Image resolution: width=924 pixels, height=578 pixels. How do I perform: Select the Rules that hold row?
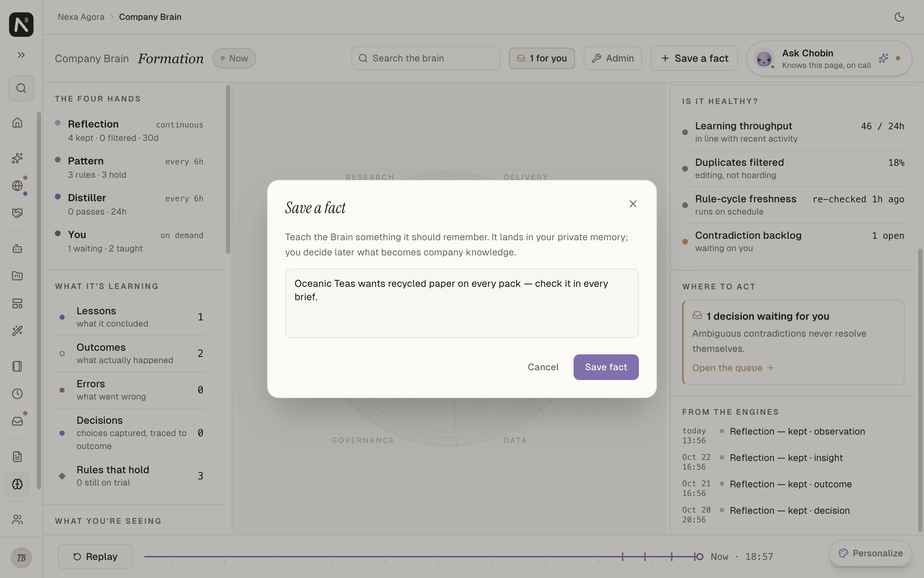point(129,476)
